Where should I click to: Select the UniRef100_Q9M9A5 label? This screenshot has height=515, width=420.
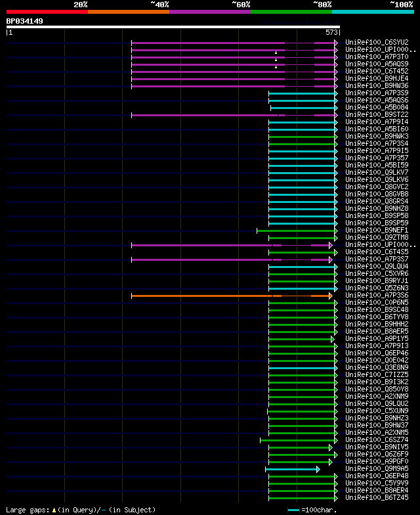tap(377, 469)
